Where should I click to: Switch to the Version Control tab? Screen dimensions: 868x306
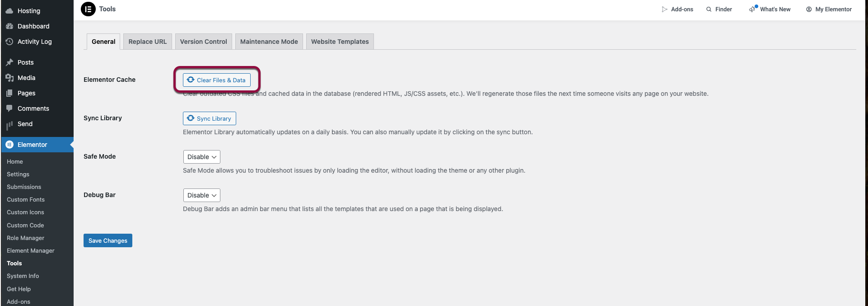pyautogui.click(x=204, y=42)
